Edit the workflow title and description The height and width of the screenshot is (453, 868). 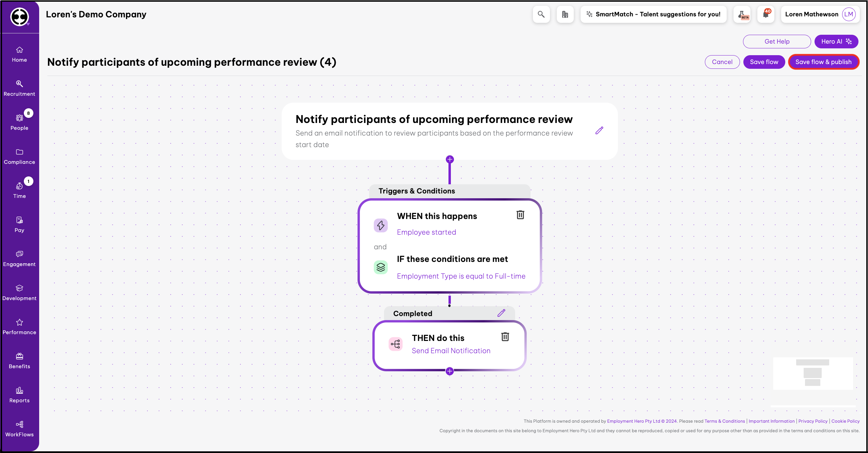click(599, 130)
